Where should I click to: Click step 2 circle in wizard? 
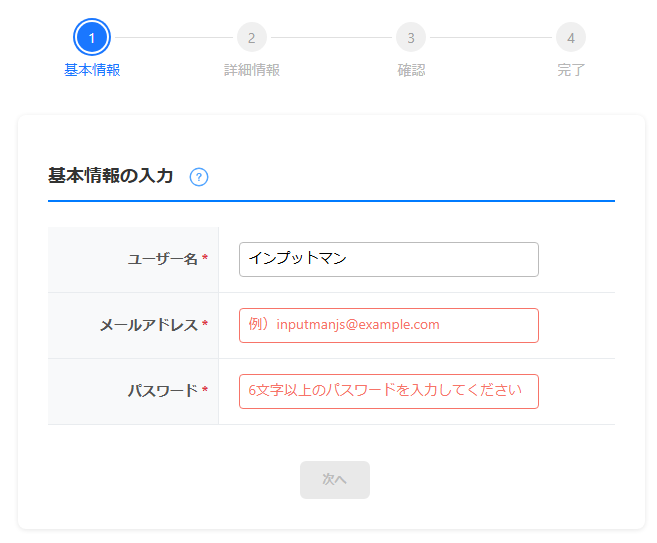click(252, 38)
